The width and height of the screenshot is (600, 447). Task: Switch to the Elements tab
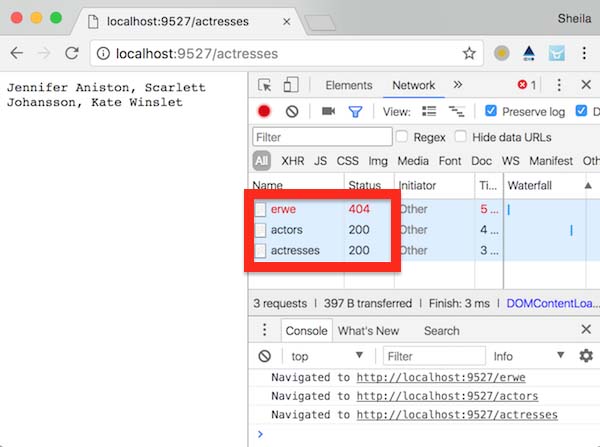tap(349, 85)
